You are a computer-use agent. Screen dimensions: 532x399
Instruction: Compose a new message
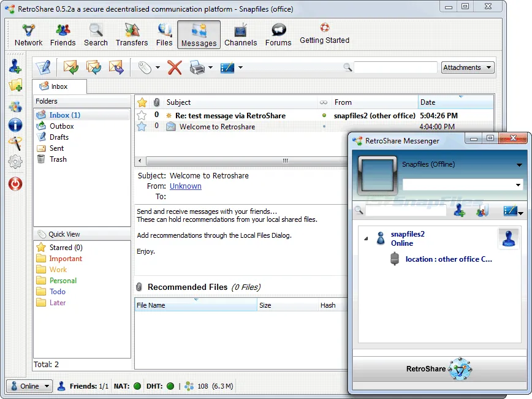coord(44,67)
